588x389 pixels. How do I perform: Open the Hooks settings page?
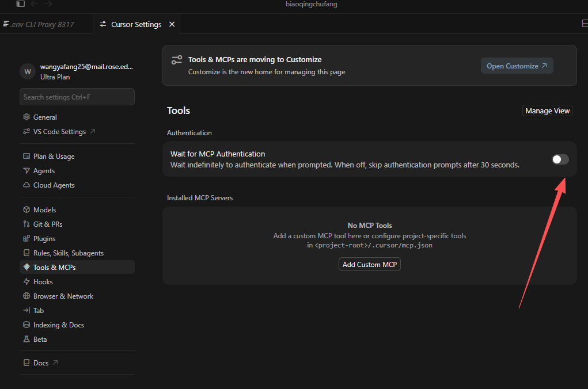77,282
